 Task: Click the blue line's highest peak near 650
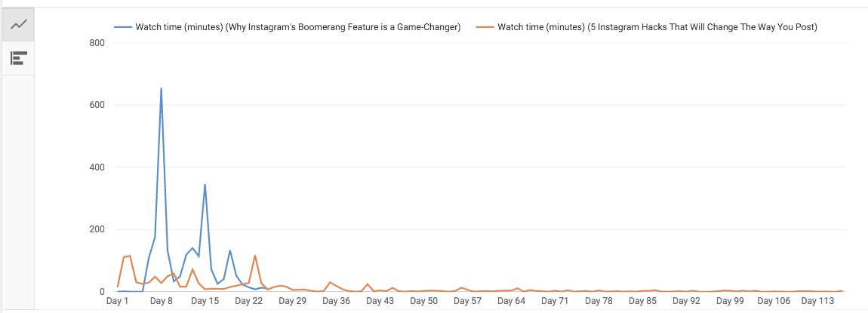click(x=161, y=89)
